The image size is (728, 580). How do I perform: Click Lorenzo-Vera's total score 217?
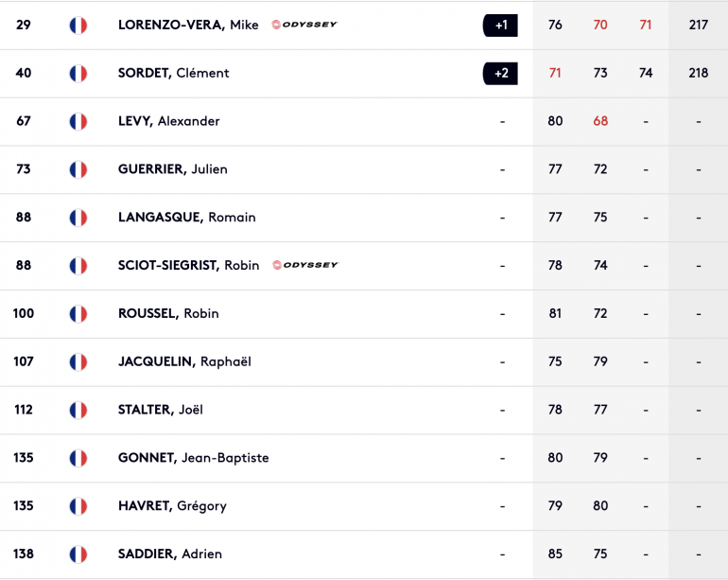pos(699,26)
